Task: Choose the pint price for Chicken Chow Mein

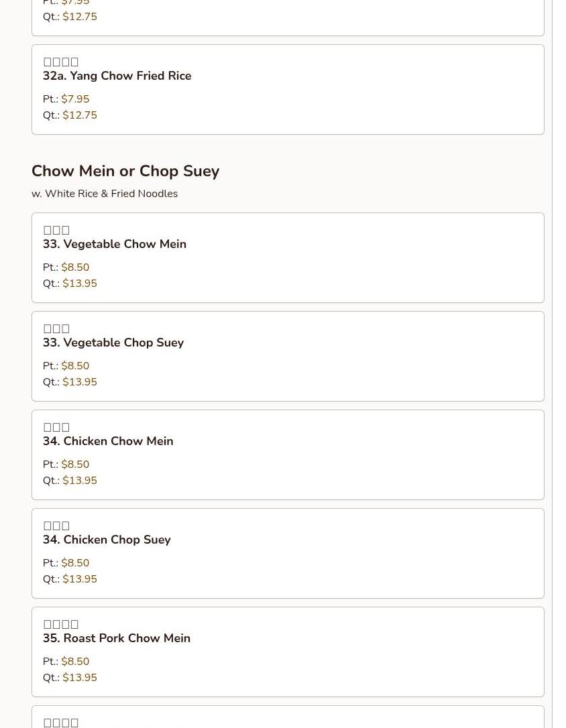Action: tap(75, 465)
